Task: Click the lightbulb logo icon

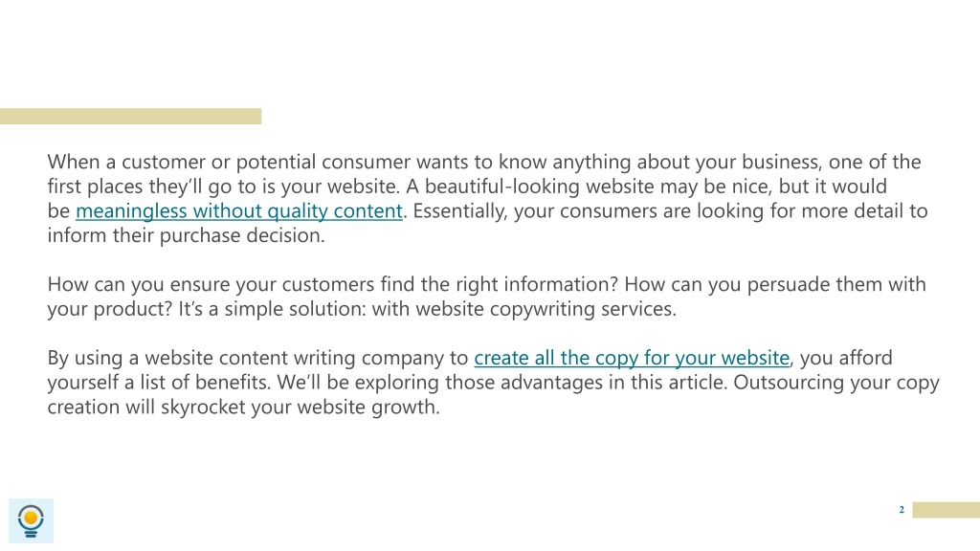Action: (31, 520)
